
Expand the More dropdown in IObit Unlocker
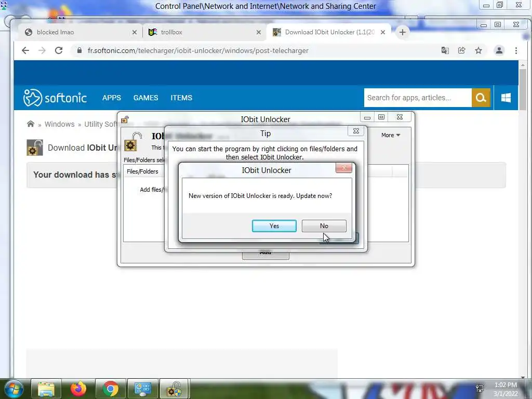pyautogui.click(x=391, y=135)
